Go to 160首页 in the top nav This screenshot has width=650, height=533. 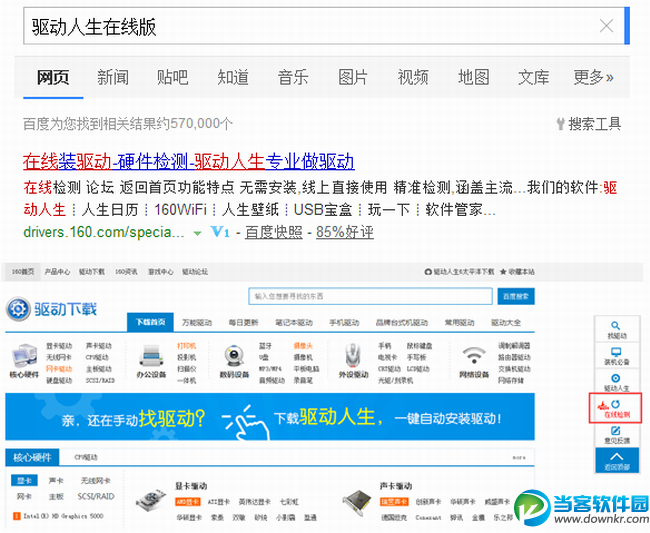click(x=23, y=272)
